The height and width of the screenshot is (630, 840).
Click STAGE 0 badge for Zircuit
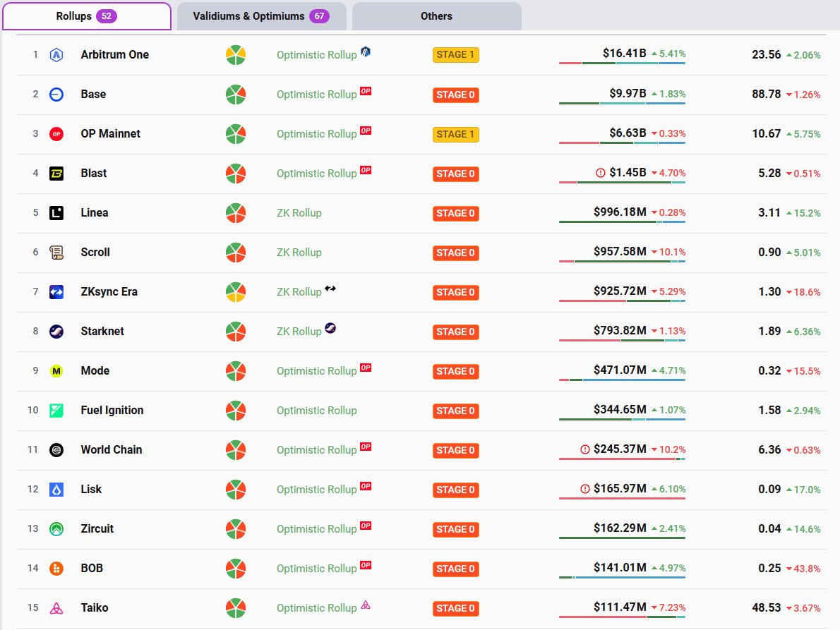pyautogui.click(x=456, y=529)
